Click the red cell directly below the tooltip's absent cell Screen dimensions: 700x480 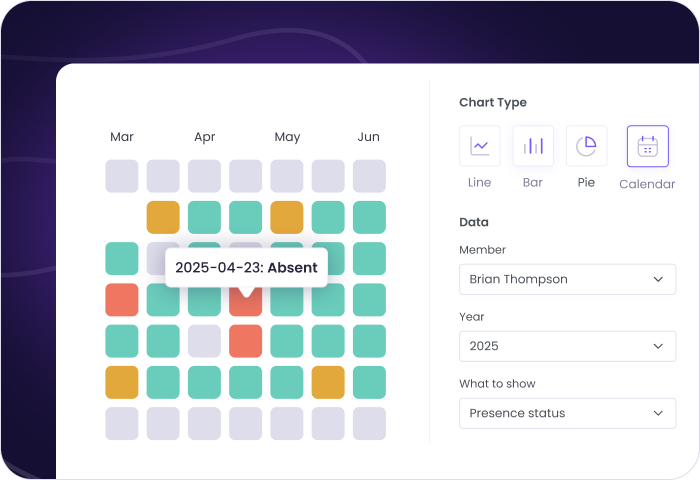pos(246,341)
